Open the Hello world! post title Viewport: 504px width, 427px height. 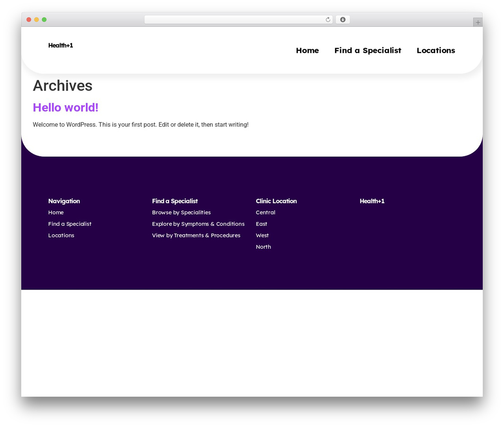pos(65,107)
